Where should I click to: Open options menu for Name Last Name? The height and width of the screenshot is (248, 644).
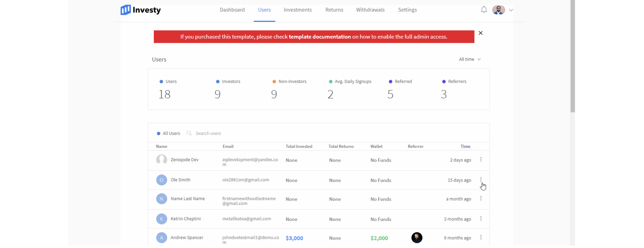pos(481,199)
